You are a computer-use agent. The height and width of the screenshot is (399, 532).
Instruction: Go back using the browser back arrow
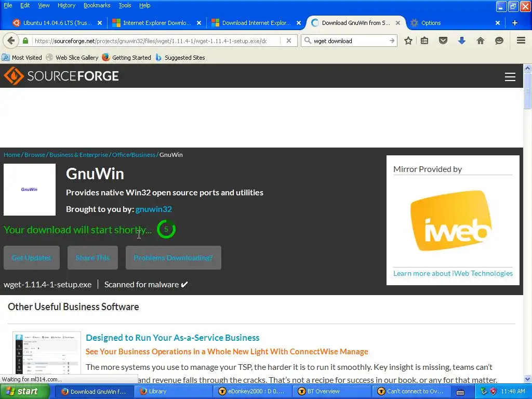click(11, 41)
